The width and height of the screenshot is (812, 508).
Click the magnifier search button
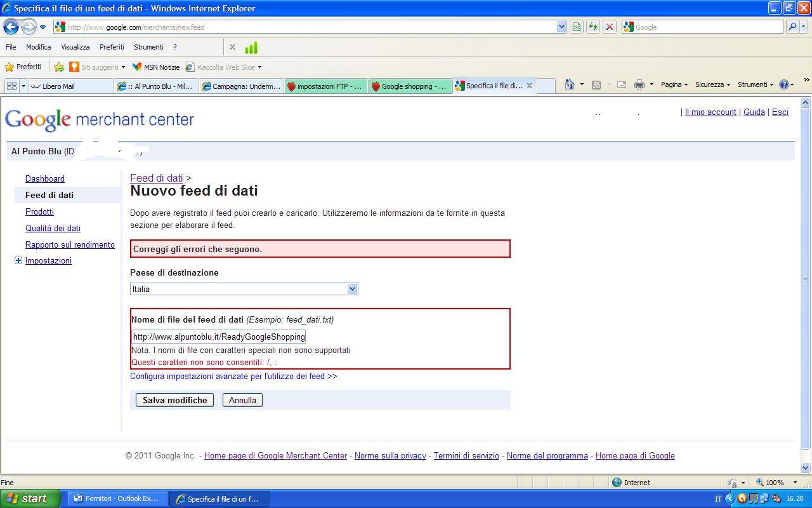coord(792,27)
